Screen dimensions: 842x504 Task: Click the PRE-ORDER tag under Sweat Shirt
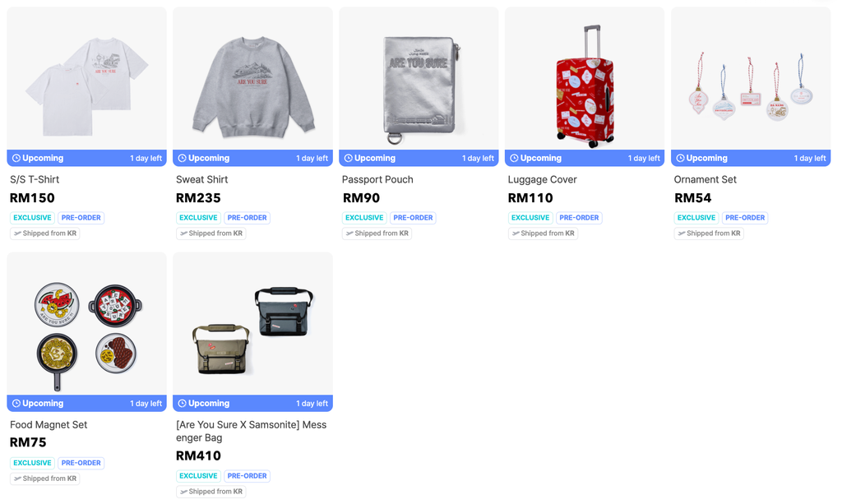click(x=247, y=218)
